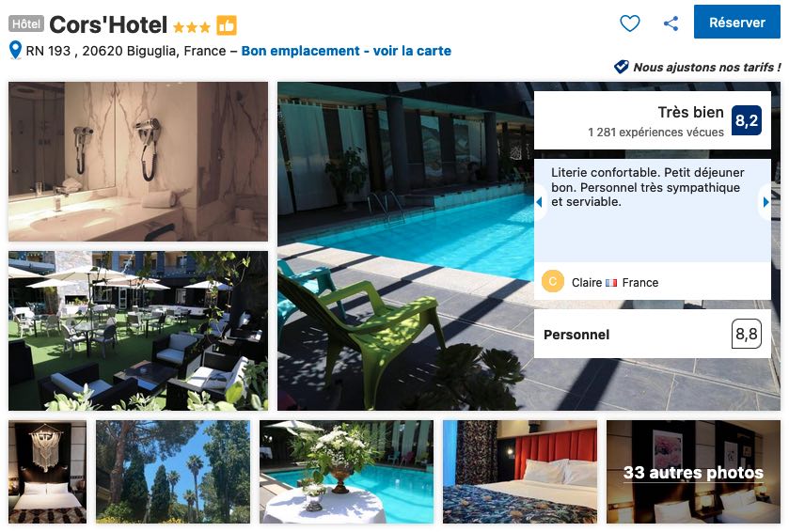Open the Personnel 8,8 score box

[x=652, y=334]
